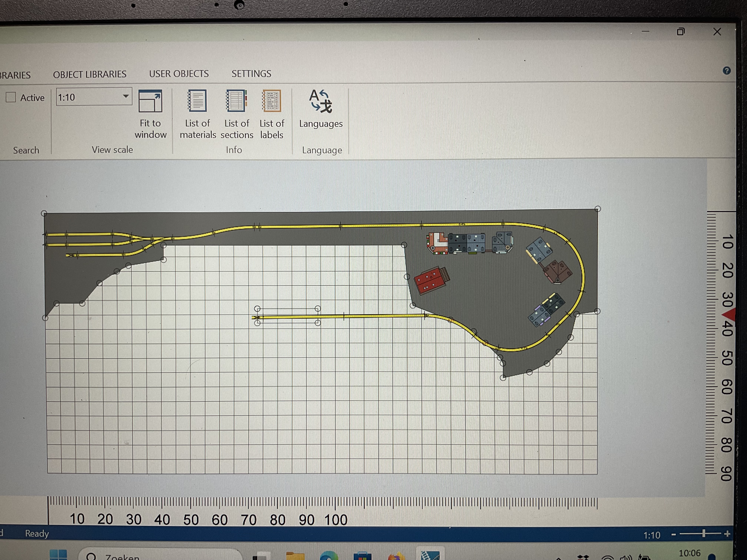Expand the 1:10 view scale dropdown

(x=126, y=96)
